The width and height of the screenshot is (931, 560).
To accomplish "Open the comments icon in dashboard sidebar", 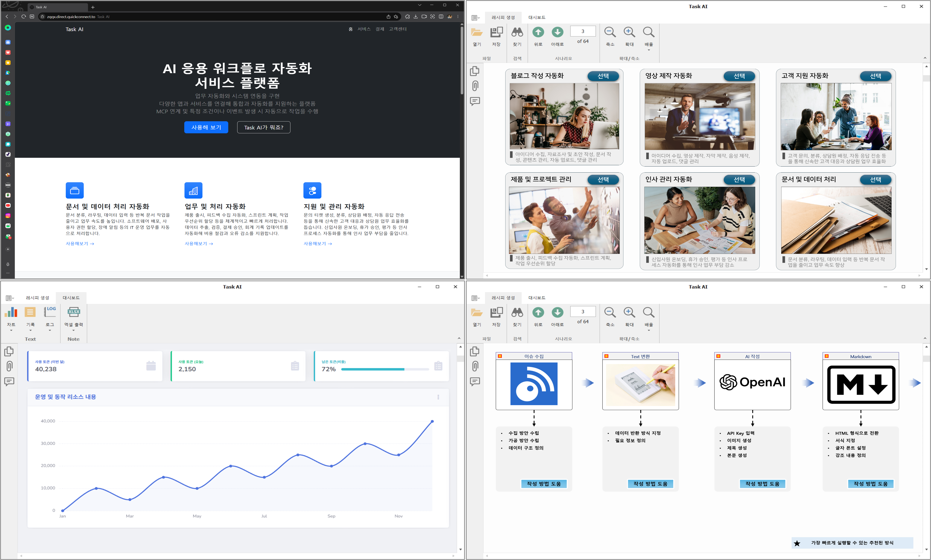I will click(9, 381).
